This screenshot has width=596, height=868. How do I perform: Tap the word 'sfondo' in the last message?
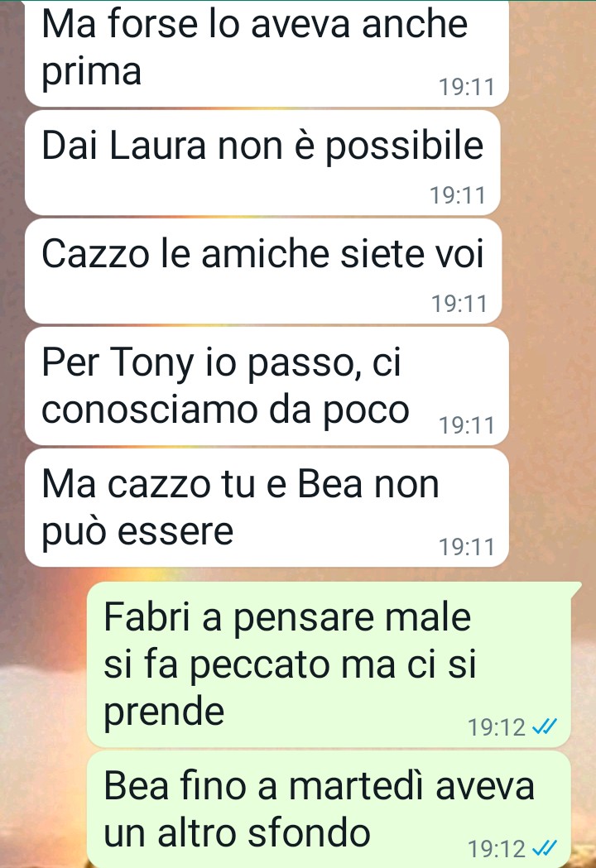[x=309, y=832]
